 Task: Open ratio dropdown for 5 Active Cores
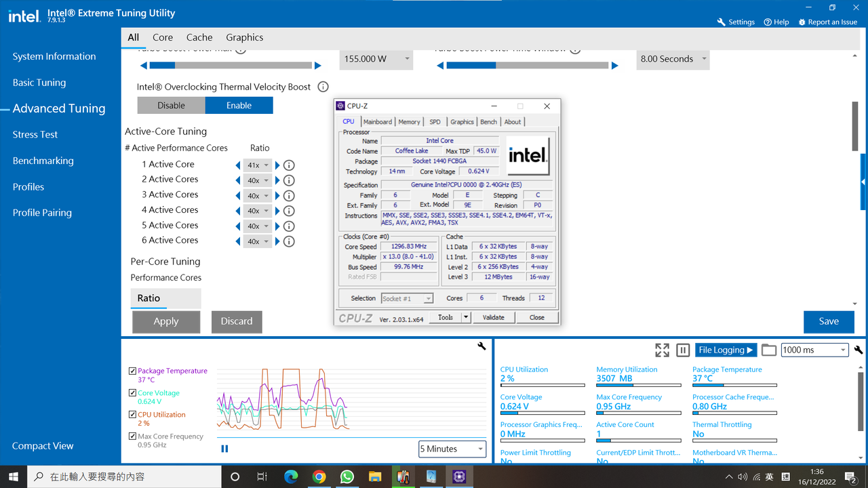pos(258,226)
